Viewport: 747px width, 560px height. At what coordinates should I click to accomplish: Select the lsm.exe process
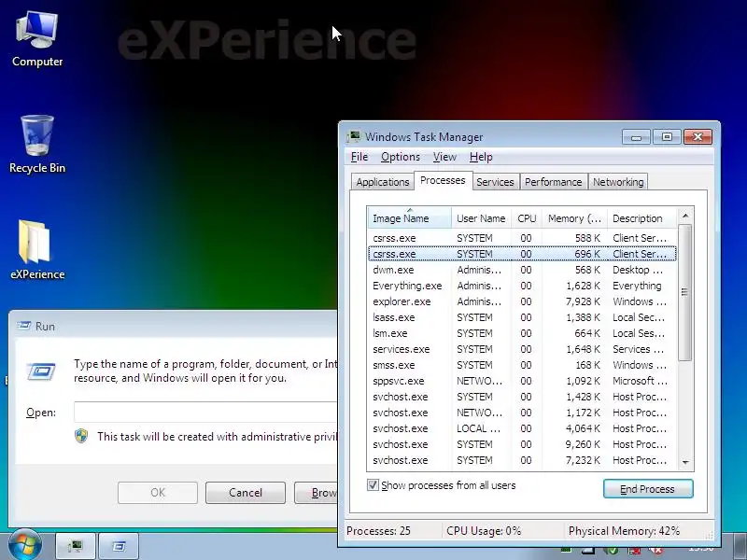pos(522,333)
